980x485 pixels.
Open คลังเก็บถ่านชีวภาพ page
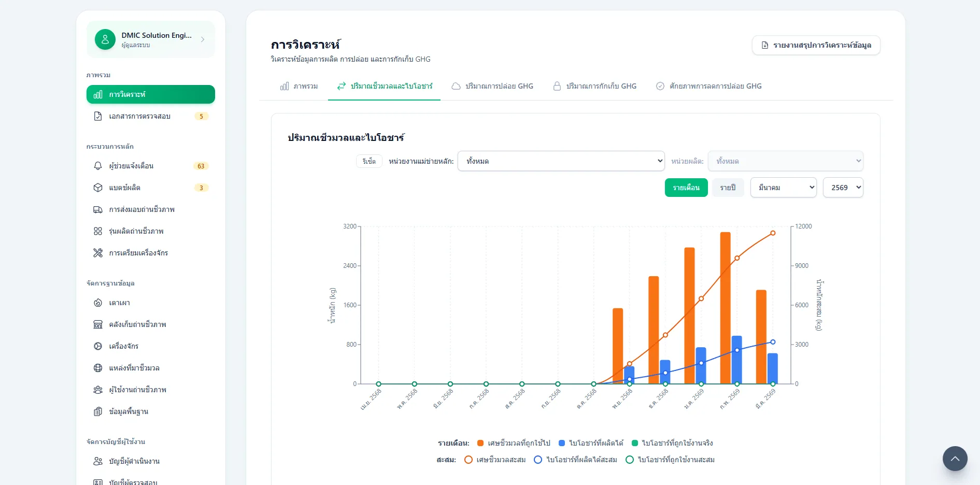(x=151, y=324)
